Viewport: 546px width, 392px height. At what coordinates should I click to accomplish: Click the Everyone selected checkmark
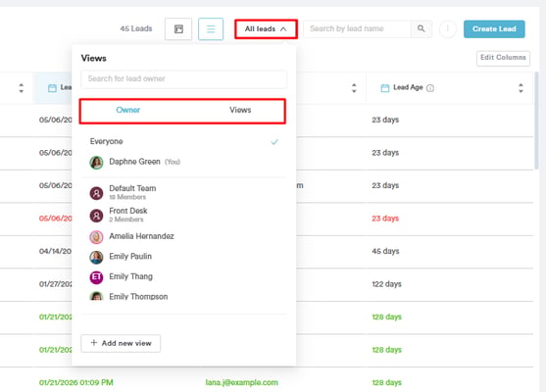pos(274,142)
